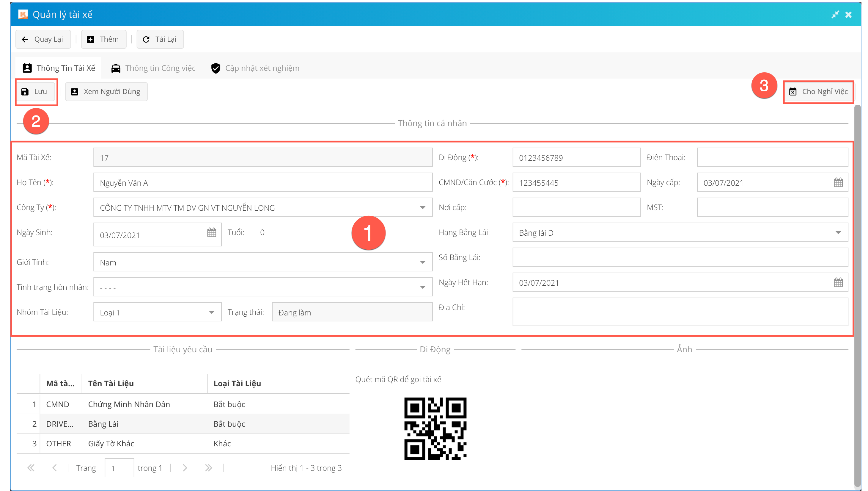
Task: Go to next page of documents
Action: pos(185,468)
